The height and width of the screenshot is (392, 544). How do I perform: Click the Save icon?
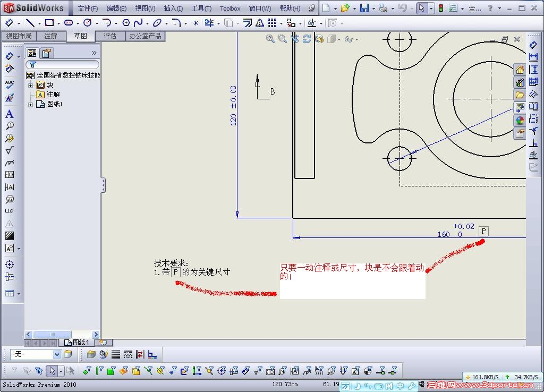(x=364, y=8)
